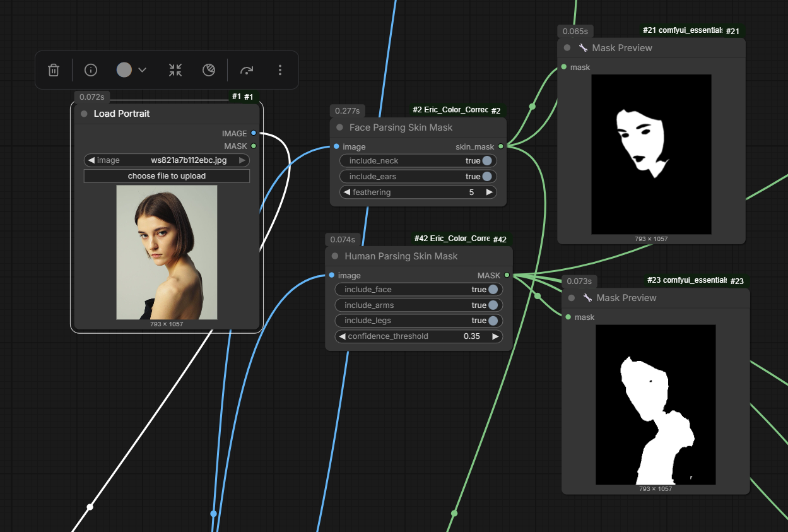788x532 pixels.
Task: Click Human Parsing Skin Mask collapse dot
Action: tap(335, 256)
